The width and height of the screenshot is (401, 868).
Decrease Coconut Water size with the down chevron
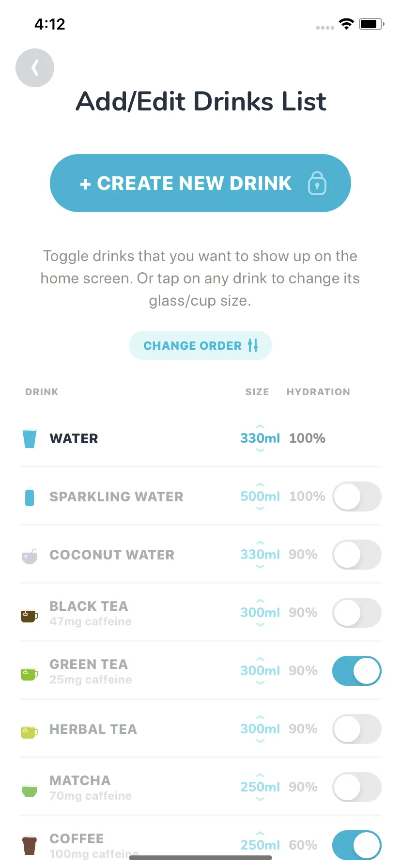pyautogui.click(x=260, y=567)
